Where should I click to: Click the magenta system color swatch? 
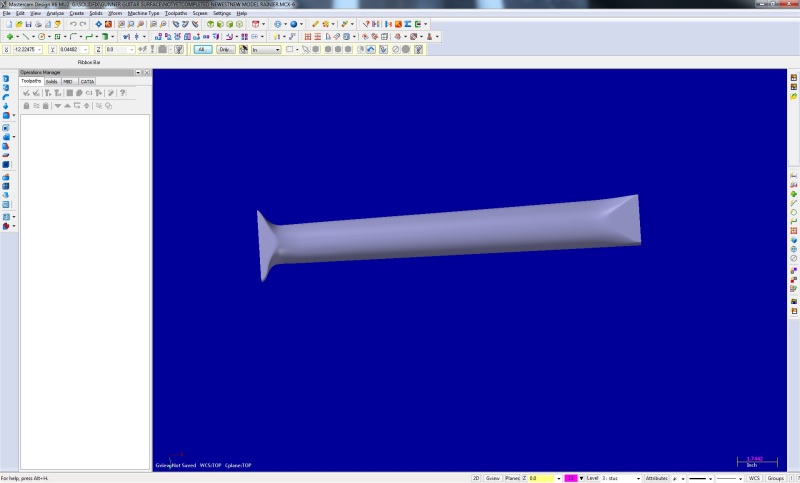click(570, 478)
